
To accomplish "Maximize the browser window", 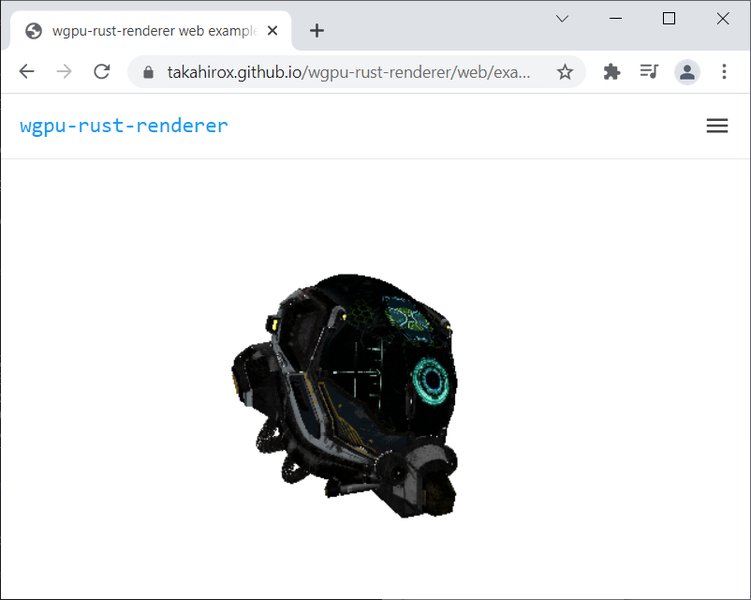I will pyautogui.click(x=669, y=19).
